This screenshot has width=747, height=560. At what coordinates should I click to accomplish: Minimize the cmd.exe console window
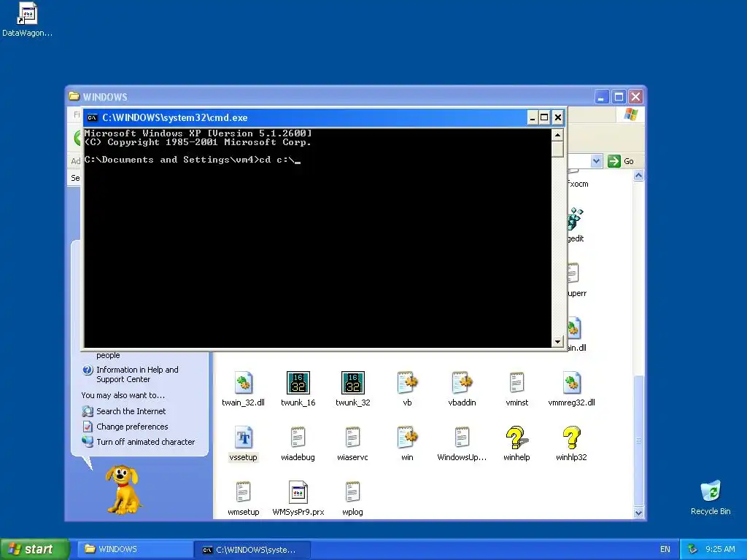click(x=532, y=117)
